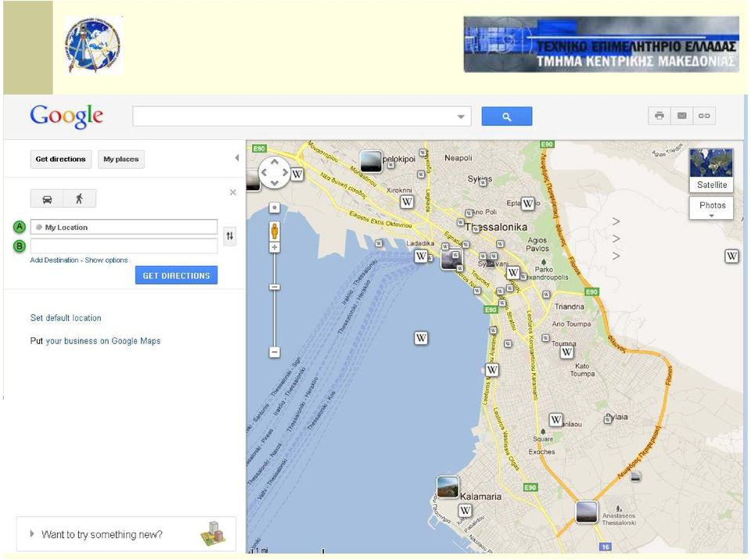The width and height of the screenshot is (751, 560).
Task: Click Wikipedia marker near Ladadika
Action: (421, 257)
